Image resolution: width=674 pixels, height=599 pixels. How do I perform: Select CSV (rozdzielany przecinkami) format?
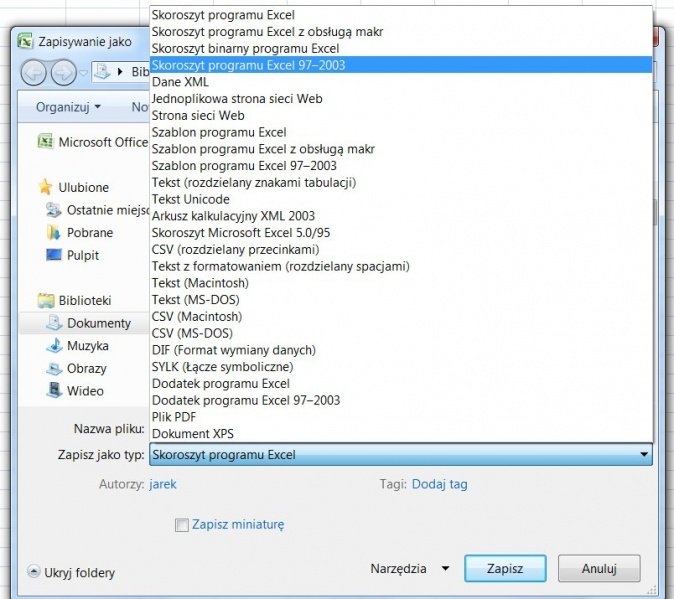[235, 249]
